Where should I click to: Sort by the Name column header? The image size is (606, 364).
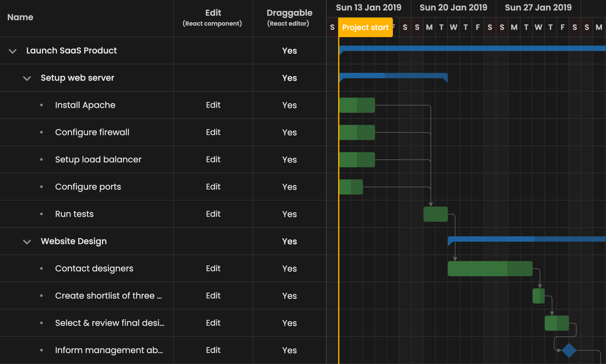pyautogui.click(x=20, y=17)
